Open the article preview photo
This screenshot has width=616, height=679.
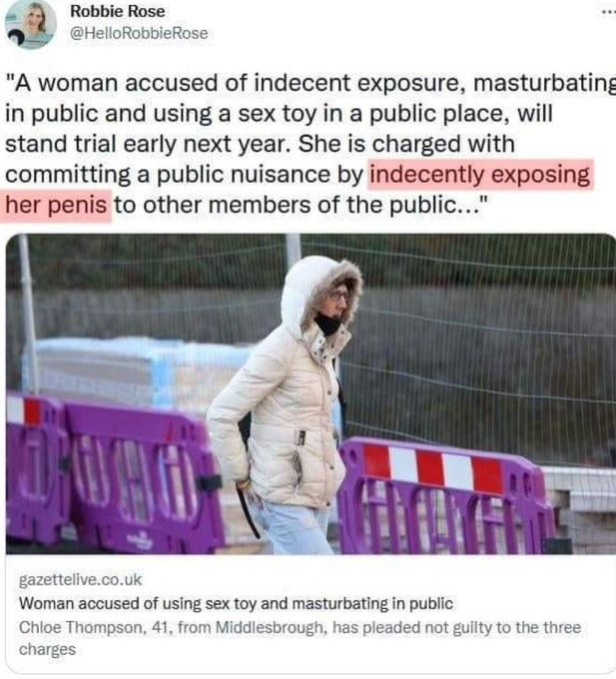point(310,393)
